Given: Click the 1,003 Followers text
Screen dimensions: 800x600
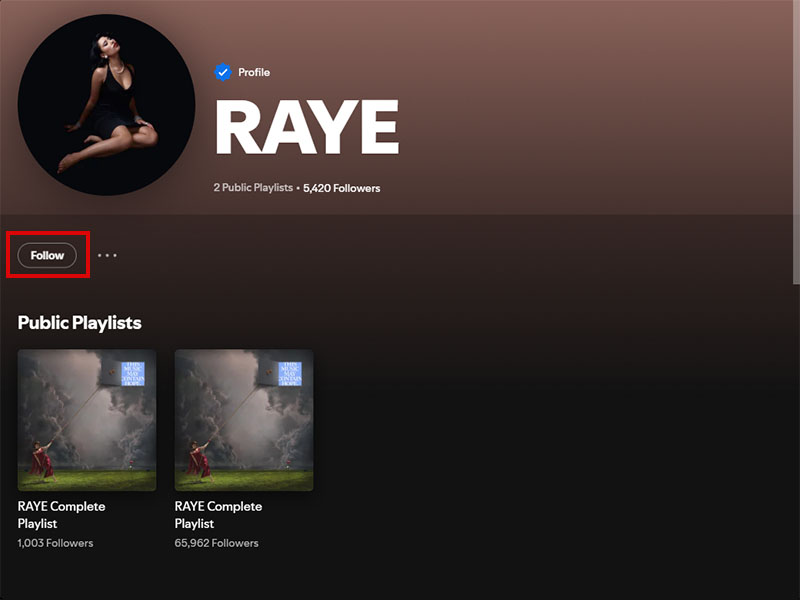Looking at the screenshot, I should tap(55, 543).
